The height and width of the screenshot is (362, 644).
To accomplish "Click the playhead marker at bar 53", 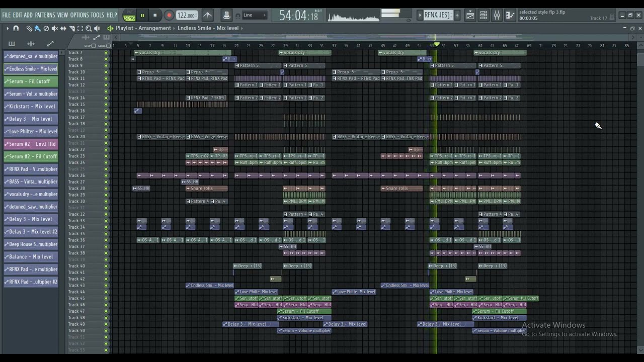I will coord(437,45).
